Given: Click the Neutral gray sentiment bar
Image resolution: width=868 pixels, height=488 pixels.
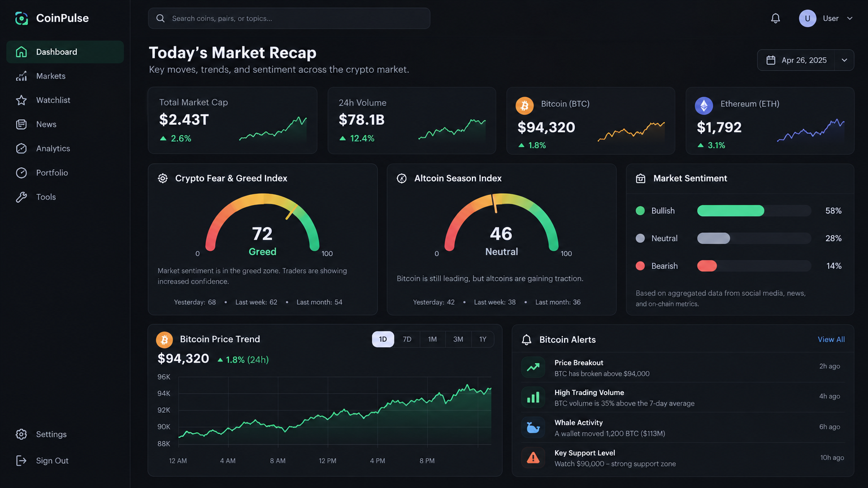Looking at the screenshot, I should point(714,238).
